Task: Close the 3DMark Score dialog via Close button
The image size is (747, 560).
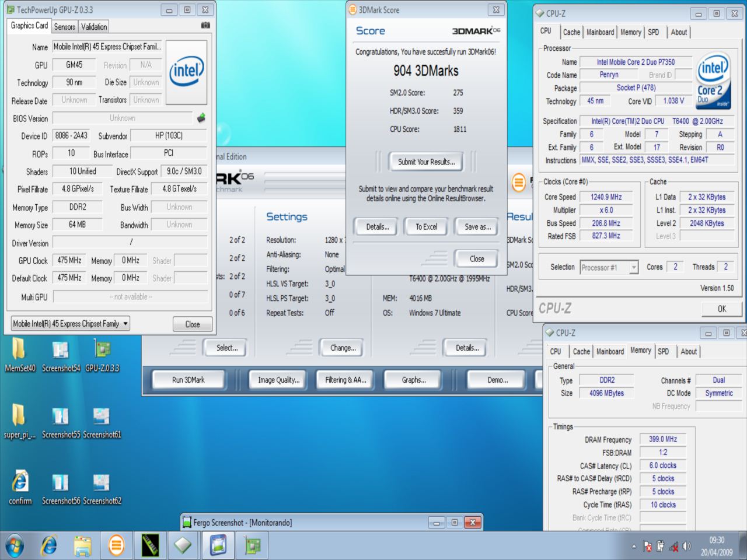Action: (x=476, y=258)
